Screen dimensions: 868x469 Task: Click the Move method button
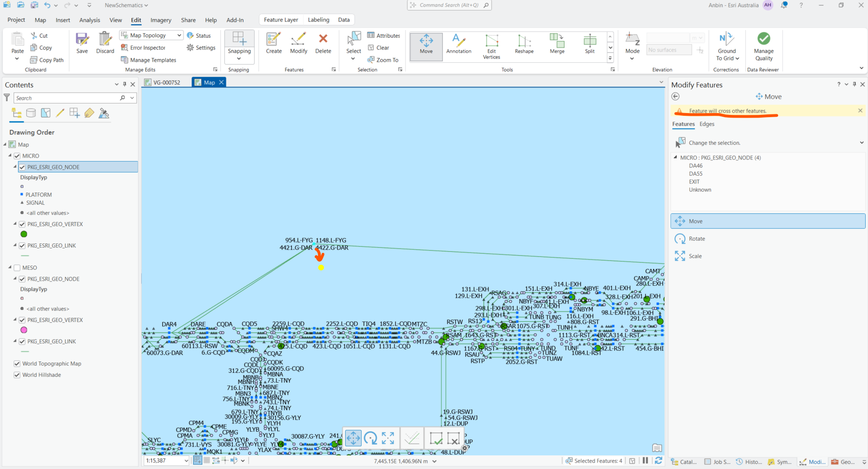(x=768, y=221)
